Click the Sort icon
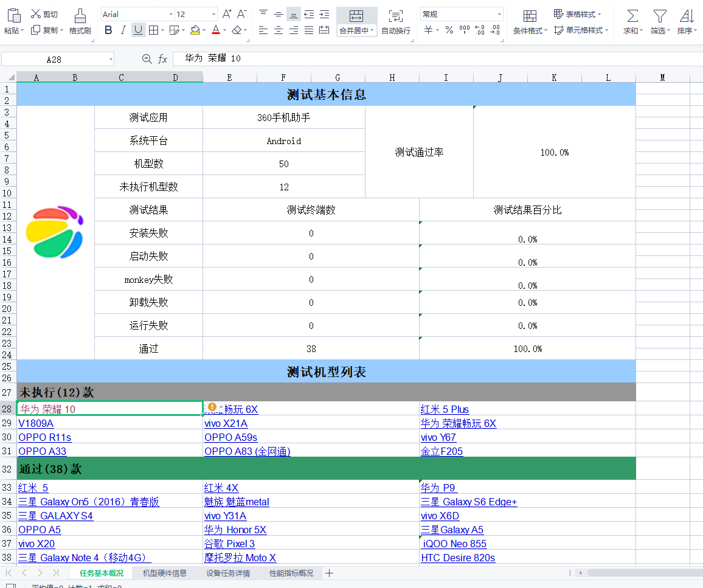This screenshot has height=588, width=703. coord(687,16)
